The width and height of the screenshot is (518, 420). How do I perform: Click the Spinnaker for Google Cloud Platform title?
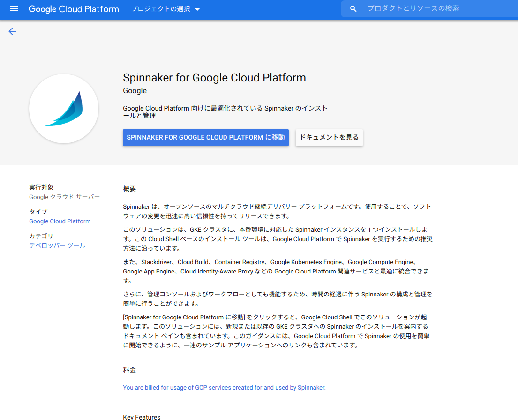point(214,77)
